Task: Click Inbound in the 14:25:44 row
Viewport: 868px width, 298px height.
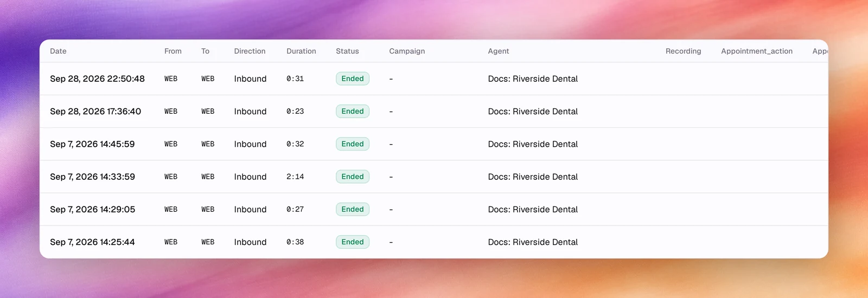Action: 250,242
